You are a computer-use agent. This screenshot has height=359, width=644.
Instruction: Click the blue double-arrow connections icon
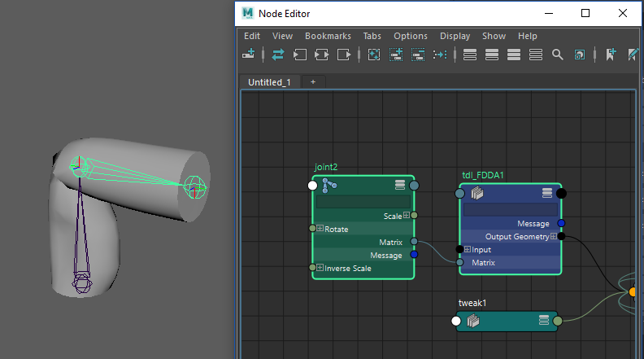(x=278, y=55)
